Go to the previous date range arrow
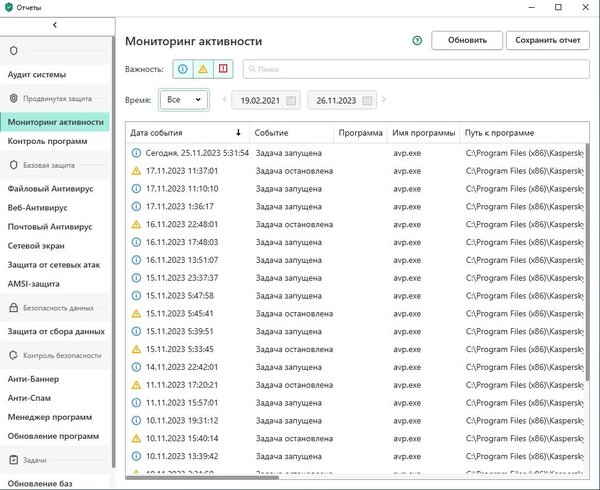This screenshot has width=600, height=490. click(224, 100)
